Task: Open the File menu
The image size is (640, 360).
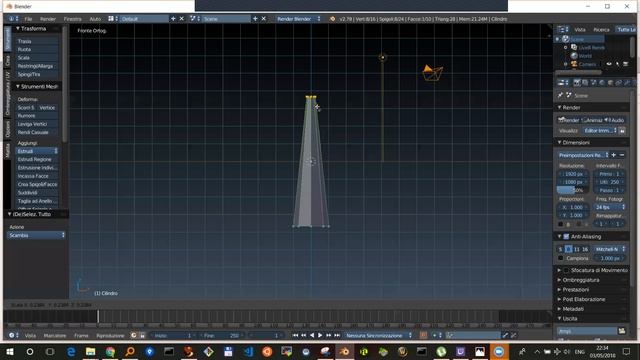Action: click(x=28, y=19)
